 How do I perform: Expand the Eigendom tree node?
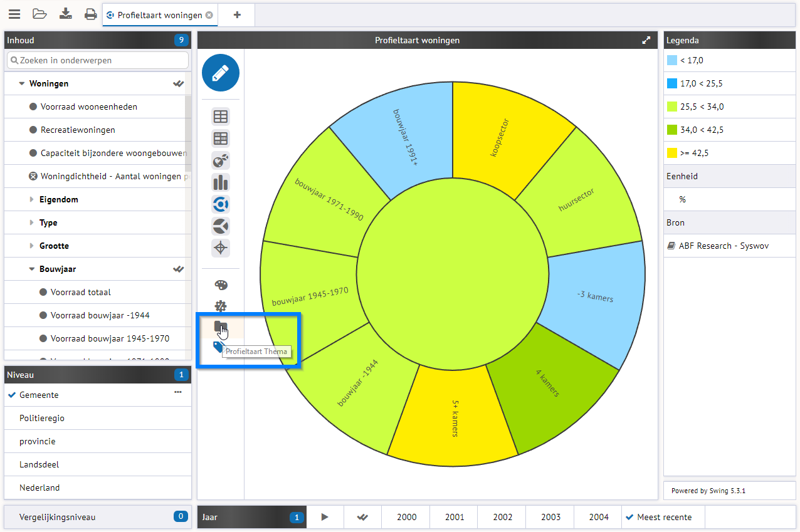32,199
